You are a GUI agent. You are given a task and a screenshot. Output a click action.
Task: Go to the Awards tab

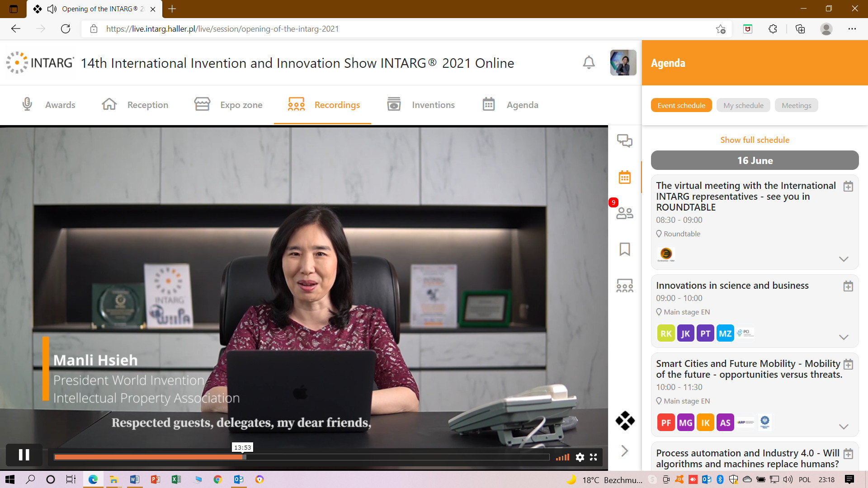(48, 105)
